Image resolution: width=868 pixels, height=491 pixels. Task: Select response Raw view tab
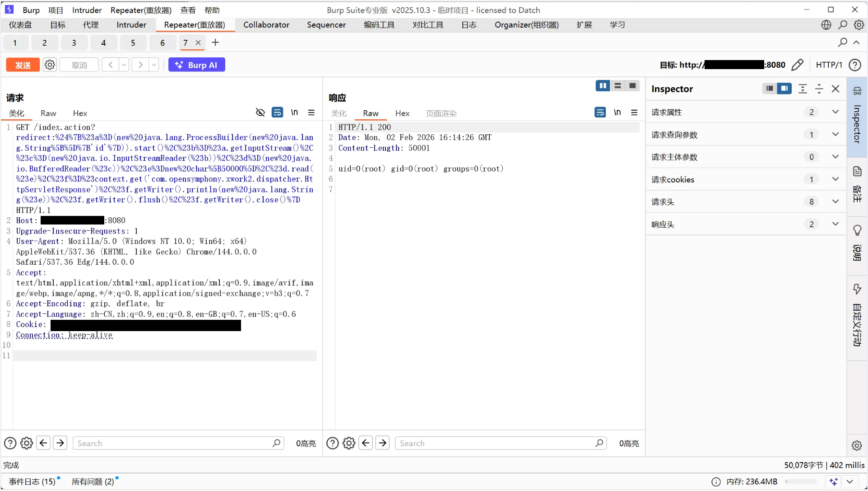click(371, 113)
